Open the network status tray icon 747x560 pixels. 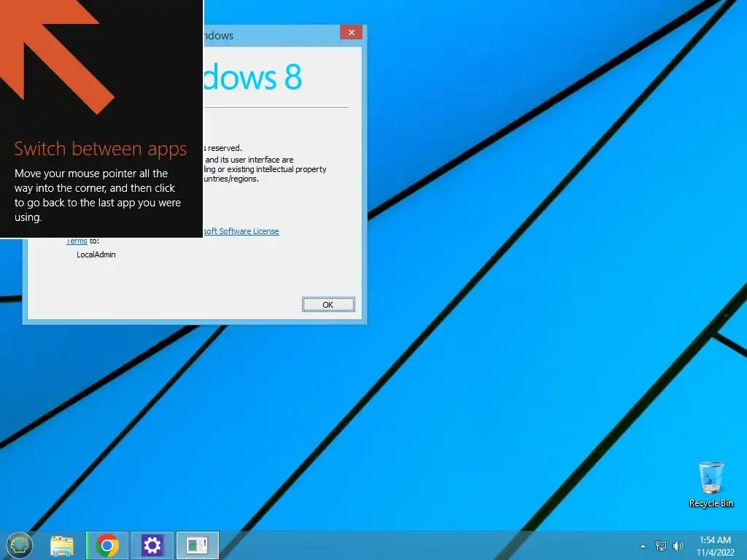pyautogui.click(x=661, y=546)
